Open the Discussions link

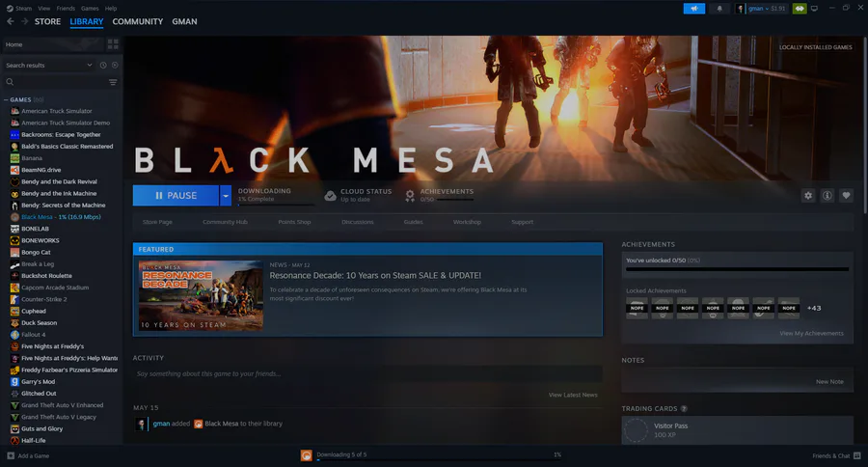pos(357,222)
